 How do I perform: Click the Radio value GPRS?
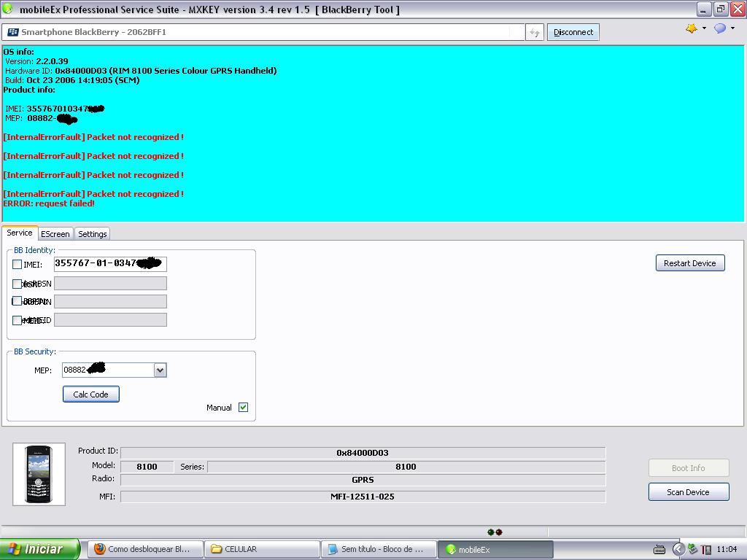pos(363,480)
